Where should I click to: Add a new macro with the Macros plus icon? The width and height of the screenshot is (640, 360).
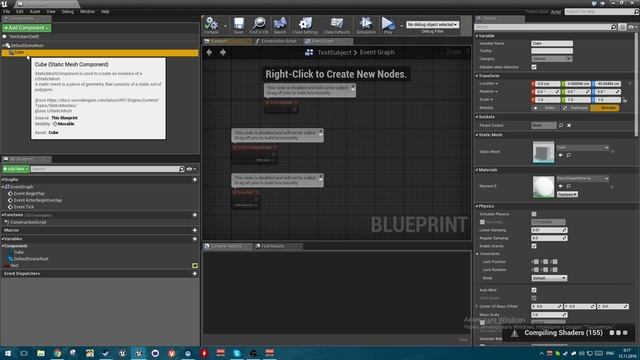pyautogui.click(x=195, y=230)
